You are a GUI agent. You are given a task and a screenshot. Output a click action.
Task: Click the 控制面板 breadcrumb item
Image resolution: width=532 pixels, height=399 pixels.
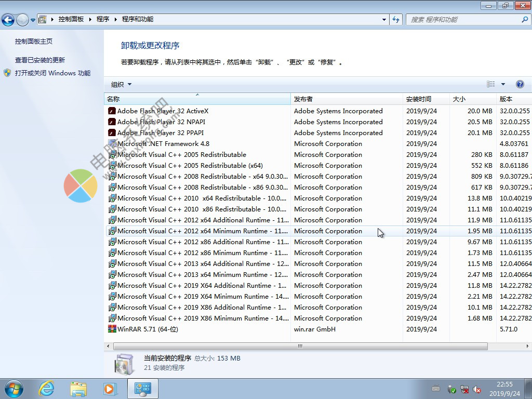[71, 19]
